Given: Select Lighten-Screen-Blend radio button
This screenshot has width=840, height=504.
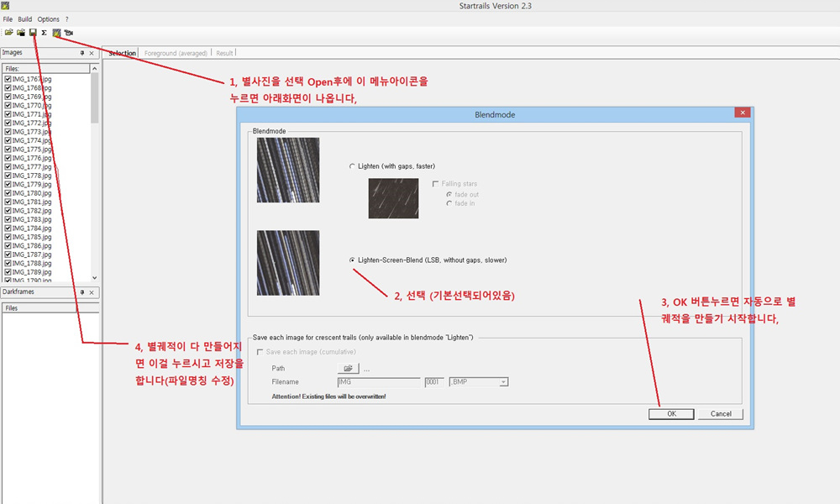Looking at the screenshot, I should 353,260.
